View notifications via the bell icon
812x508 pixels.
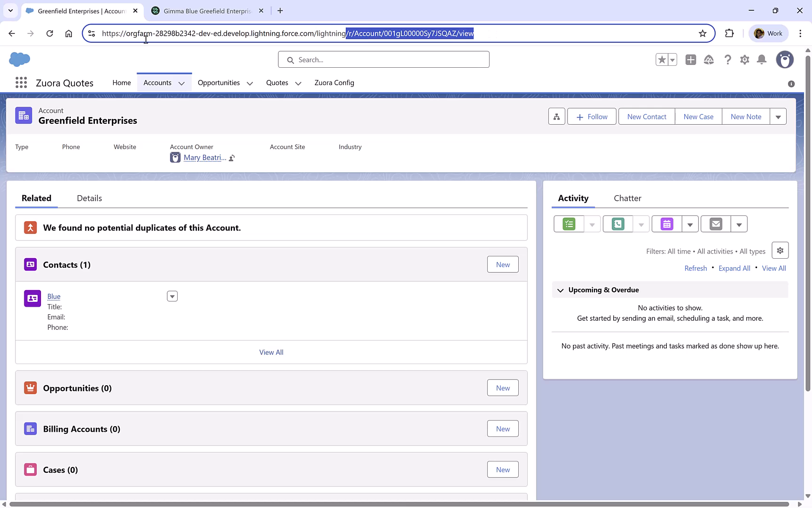[762, 60]
